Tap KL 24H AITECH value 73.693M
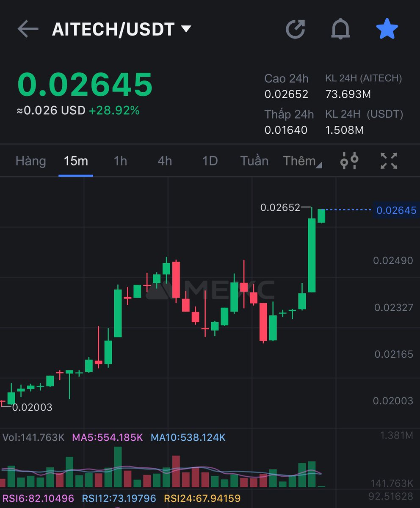The height and width of the screenshot is (508, 420). click(348, 94)
